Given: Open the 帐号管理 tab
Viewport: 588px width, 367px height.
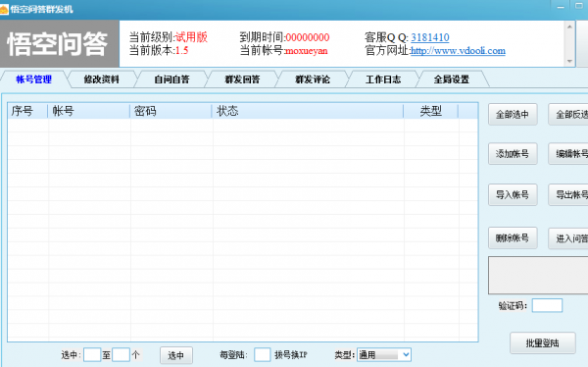Looking at the screenshot, I should 33,79.
